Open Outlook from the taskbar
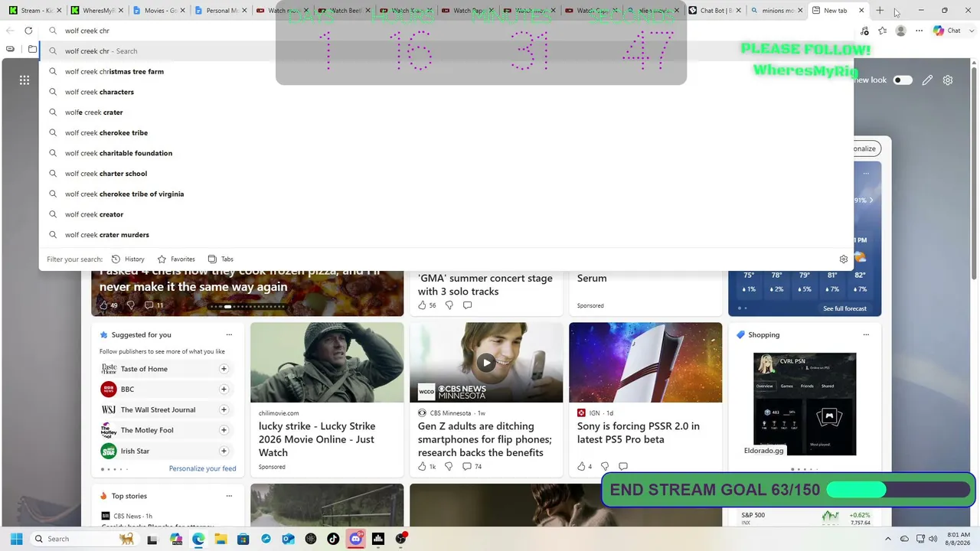The height and width of the screenshot is (551, 980). 288,539
